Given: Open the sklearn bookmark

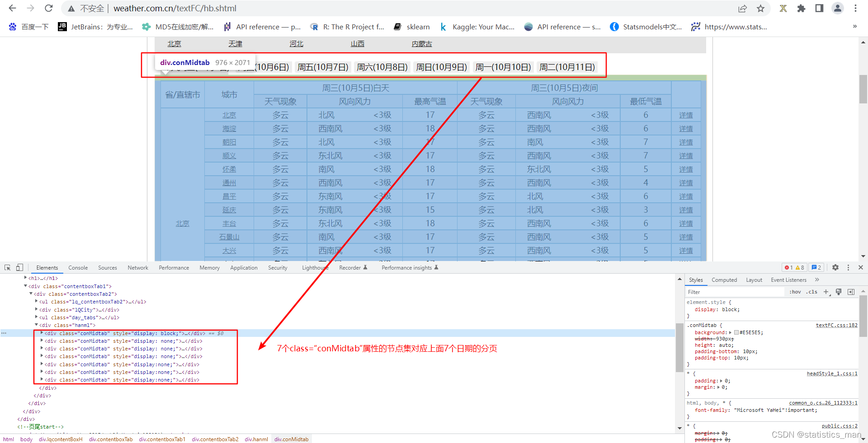Looking at the screenshot, I should [412, 27].
